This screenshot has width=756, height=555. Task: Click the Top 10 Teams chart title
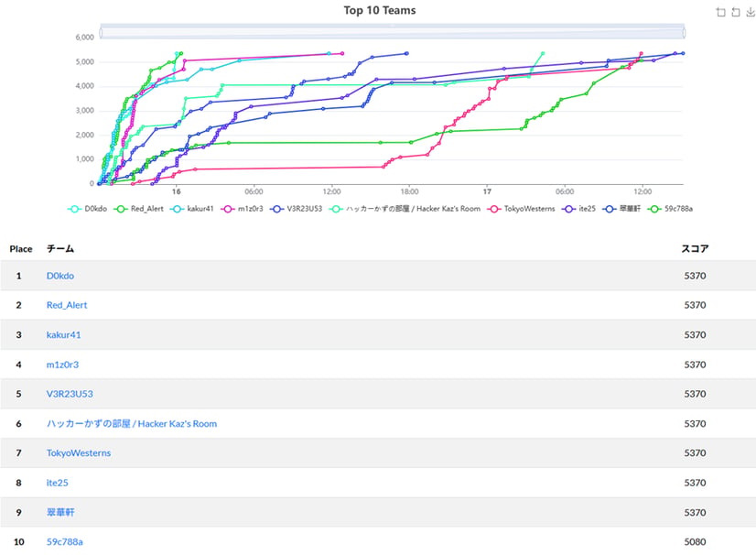tap(380, 11)
